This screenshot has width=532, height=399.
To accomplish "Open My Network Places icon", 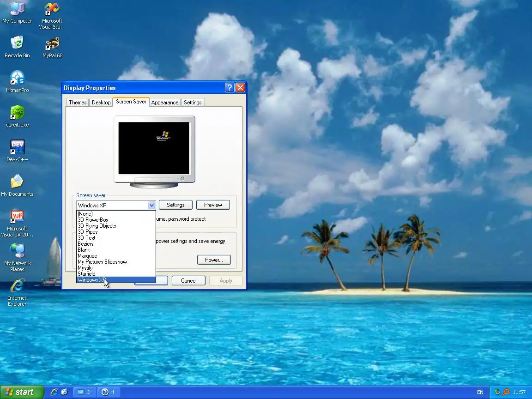I will [17, 258].
